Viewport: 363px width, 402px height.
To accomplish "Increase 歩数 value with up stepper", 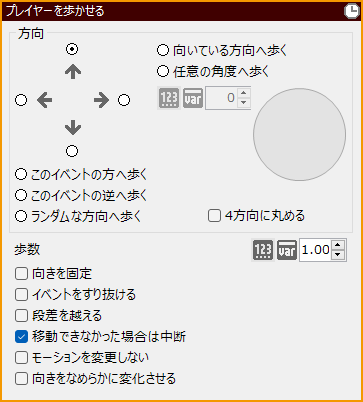I will (338, 245).
